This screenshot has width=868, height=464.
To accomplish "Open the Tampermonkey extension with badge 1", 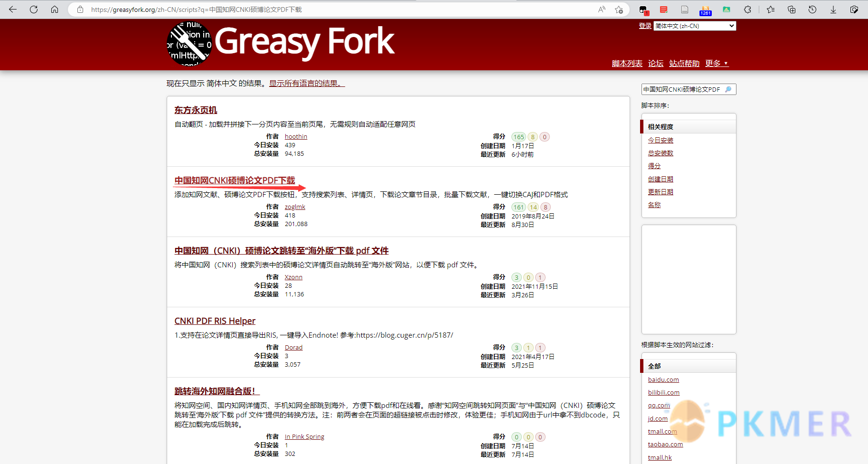I will point(643,9).
